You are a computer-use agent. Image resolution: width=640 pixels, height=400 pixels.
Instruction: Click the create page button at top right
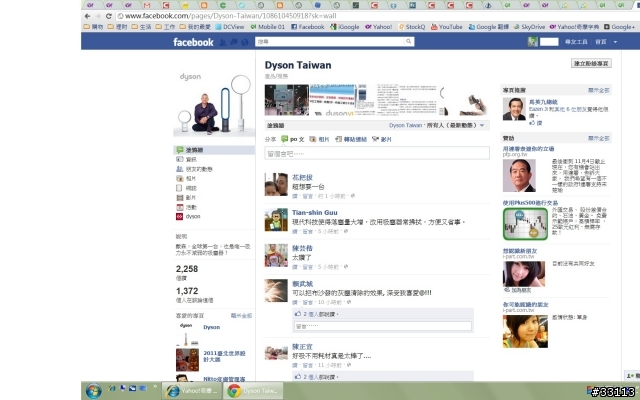591,63
